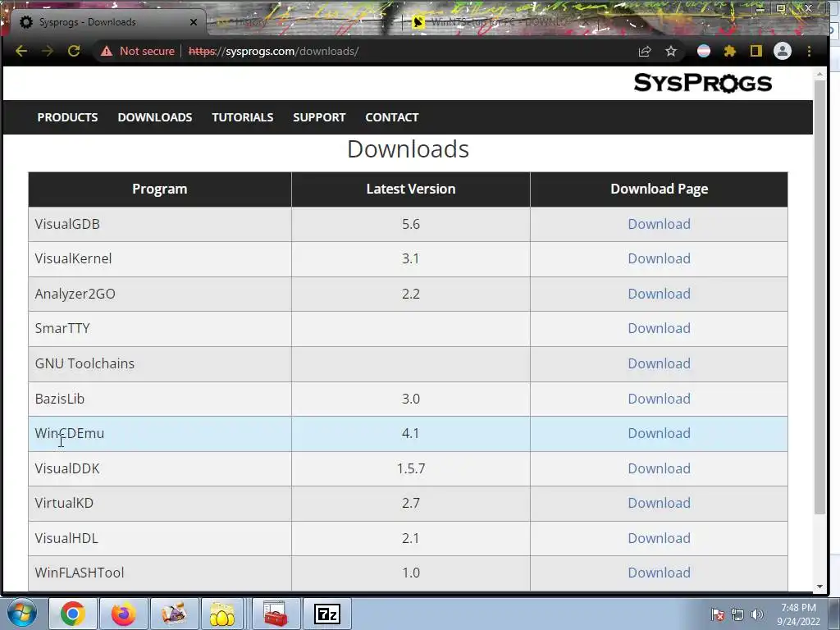This screenshot has width=840, height=630.
Task: Open the Windows Start button
Action: [21, 614]
